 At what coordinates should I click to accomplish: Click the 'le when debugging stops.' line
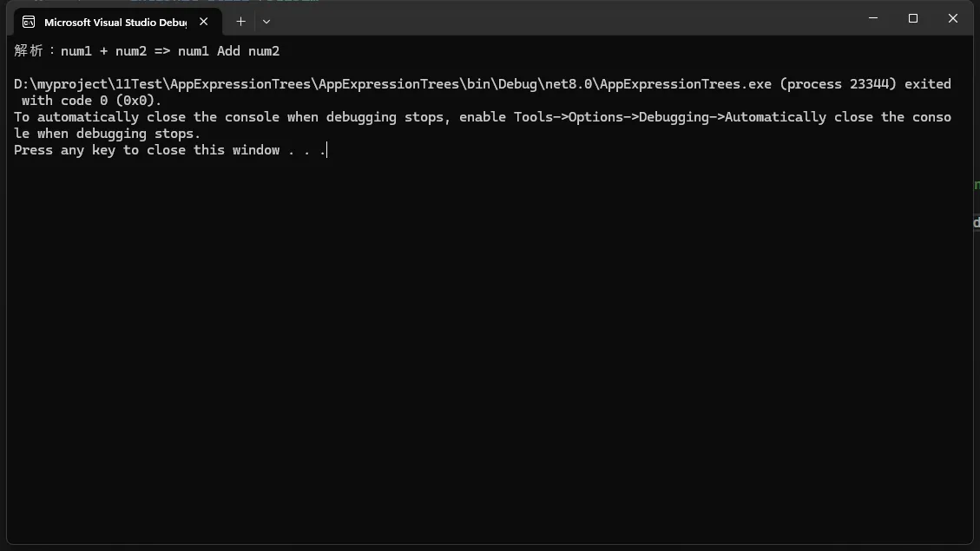point(108,134)
